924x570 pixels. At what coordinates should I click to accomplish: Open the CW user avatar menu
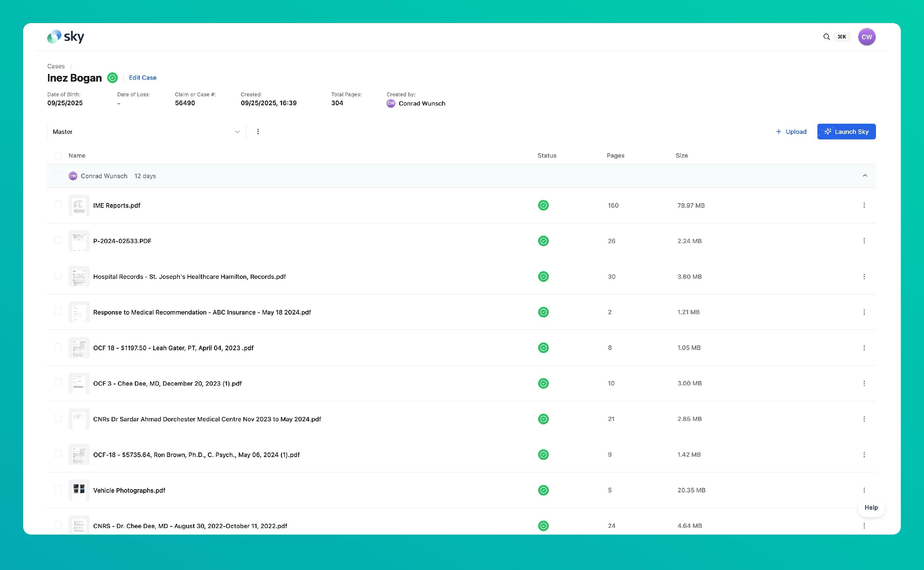[x=866, y=37]
